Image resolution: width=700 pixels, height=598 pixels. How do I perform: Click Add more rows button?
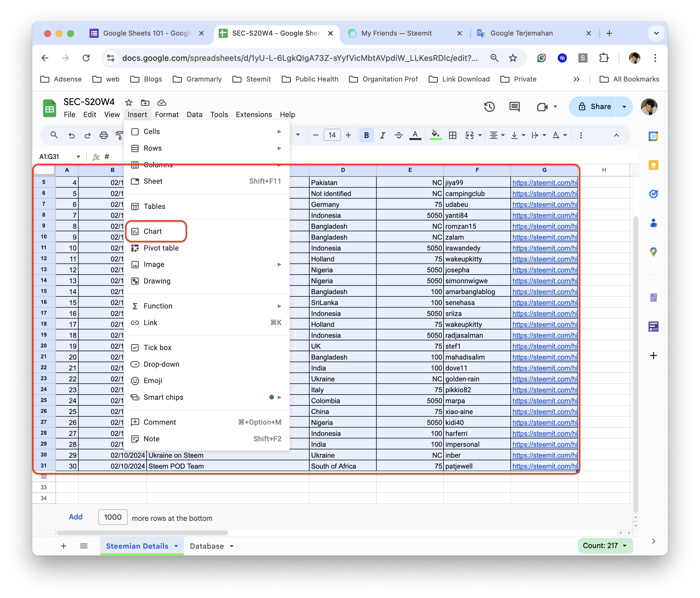(x=76, y=517)
